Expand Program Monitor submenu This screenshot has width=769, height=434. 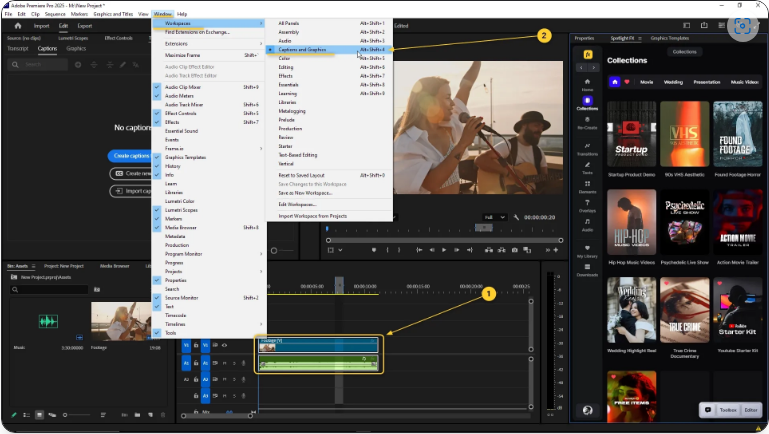[209, 254]
